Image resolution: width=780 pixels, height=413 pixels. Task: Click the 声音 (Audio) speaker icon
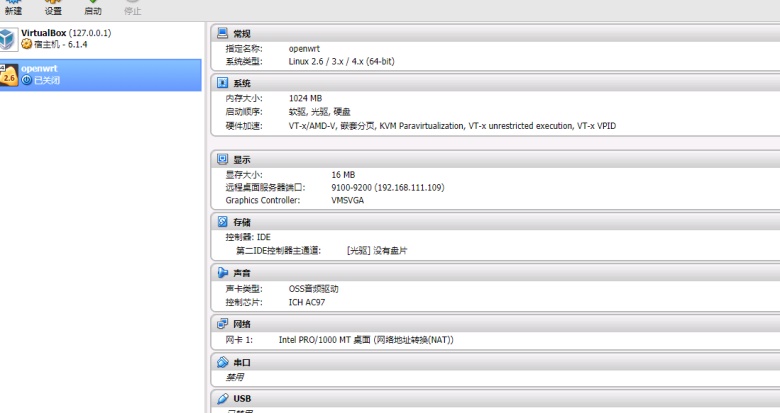[x=222, y=273]
